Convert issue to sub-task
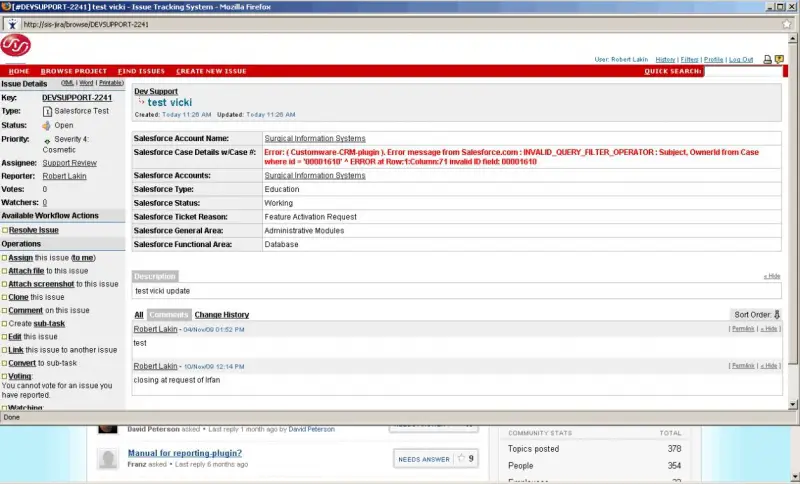Viewport: 800px width, 484px height. click(22, 363)
